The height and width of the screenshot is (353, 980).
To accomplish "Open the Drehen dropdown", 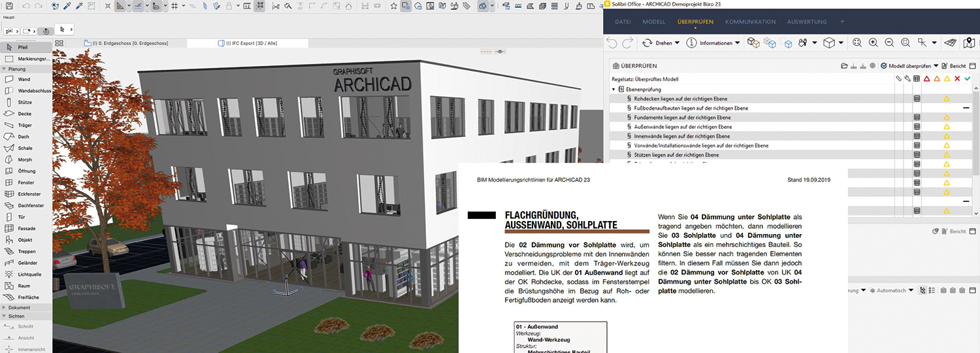I will [x=661, y=42].
